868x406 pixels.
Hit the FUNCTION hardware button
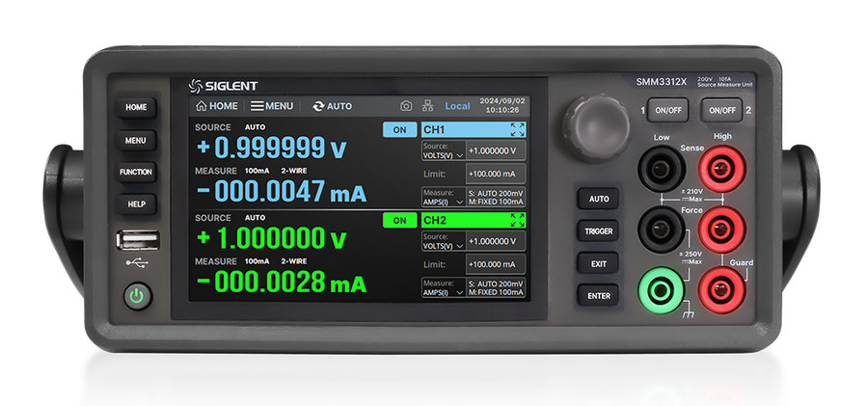136,173
